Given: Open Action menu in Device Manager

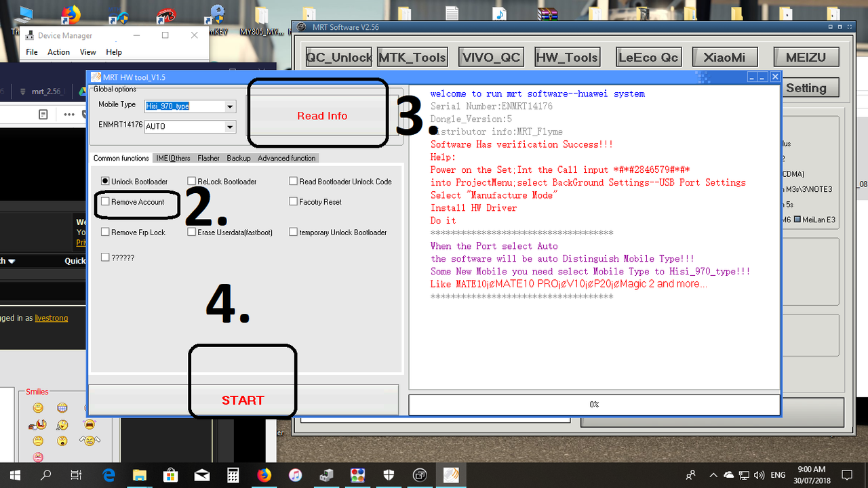Looking at the screenshot, I should pyautogui.click(x=59, y=52).
